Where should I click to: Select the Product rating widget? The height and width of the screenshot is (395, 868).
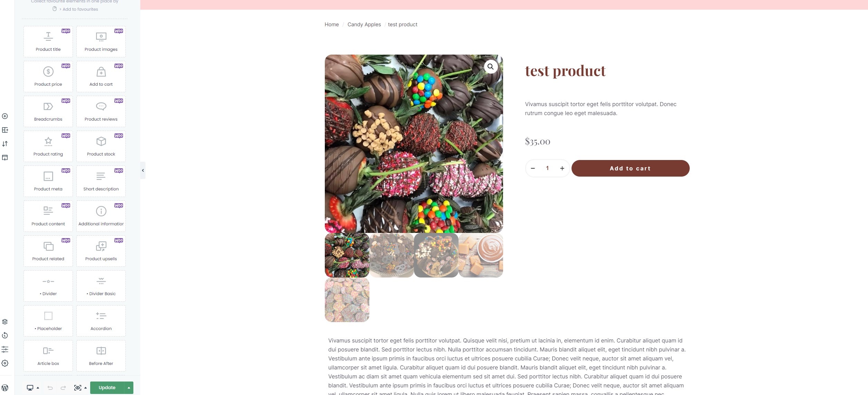tap(48, 146)
